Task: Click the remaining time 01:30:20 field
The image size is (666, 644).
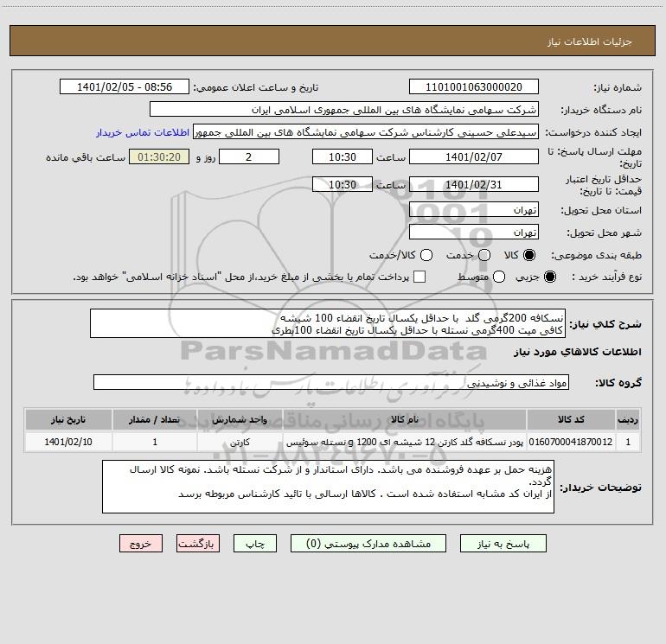Action: point(159,156)
